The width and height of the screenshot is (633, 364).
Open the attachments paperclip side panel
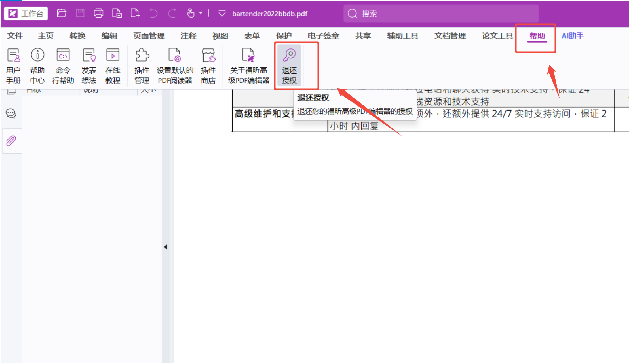tap(11, 141)
